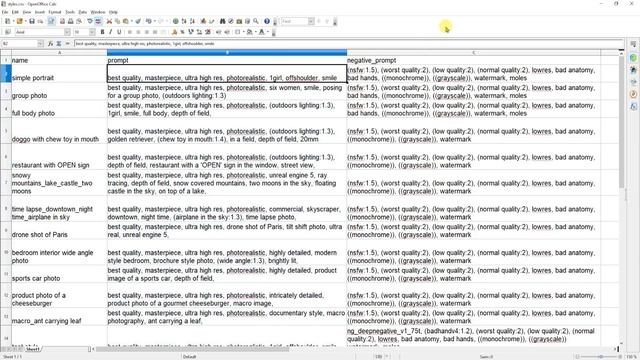
Task: Select column C header
Action: point(473,53)
